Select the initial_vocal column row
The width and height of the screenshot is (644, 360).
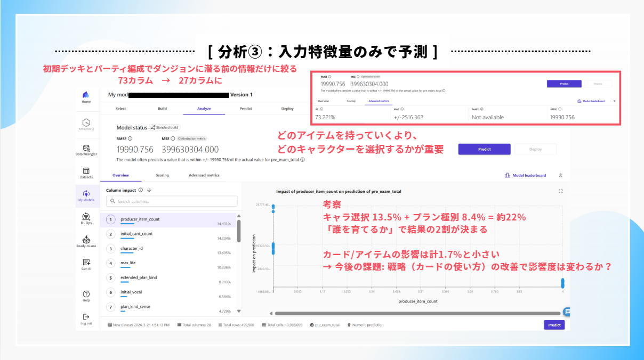pyautogui.click(x=167, y=292)
